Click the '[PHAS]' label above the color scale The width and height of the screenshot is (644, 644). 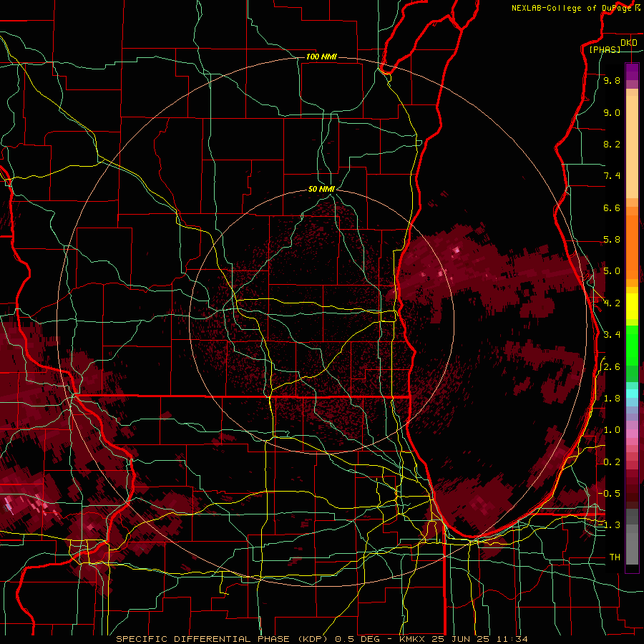(605, 49)
